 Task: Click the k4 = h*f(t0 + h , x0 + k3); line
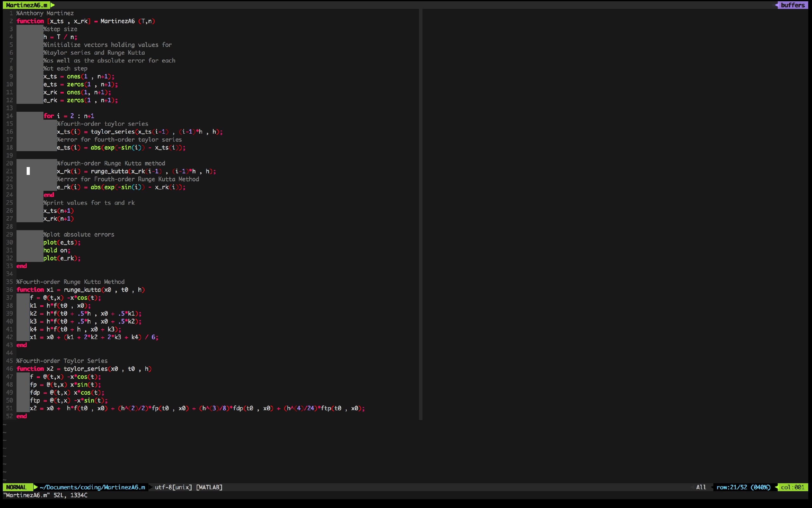[x=75, y=329]
